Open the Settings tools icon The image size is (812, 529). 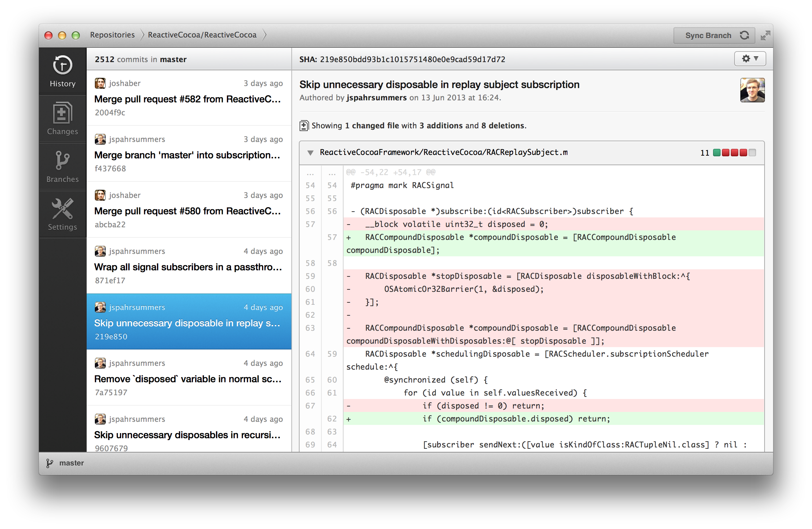pos(62,209)
